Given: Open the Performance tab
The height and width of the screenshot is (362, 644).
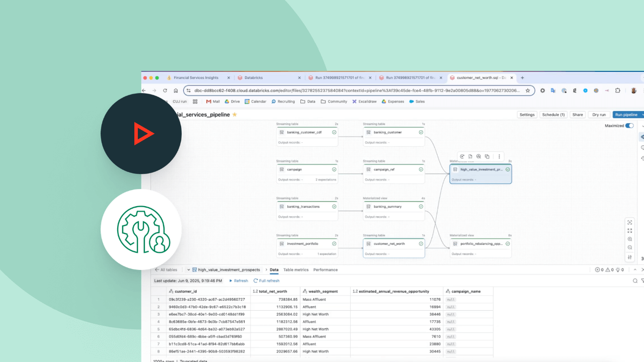Looking at the screenshot, I should click(326, 270).
